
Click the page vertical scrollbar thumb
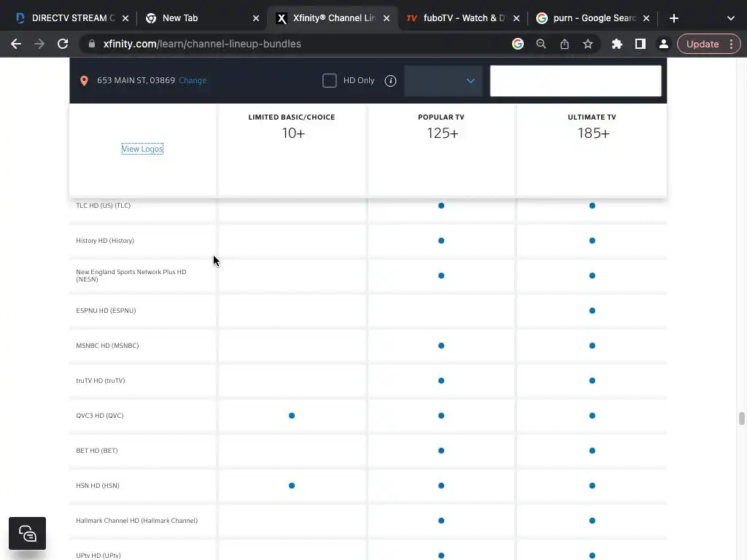click(742, 419)
